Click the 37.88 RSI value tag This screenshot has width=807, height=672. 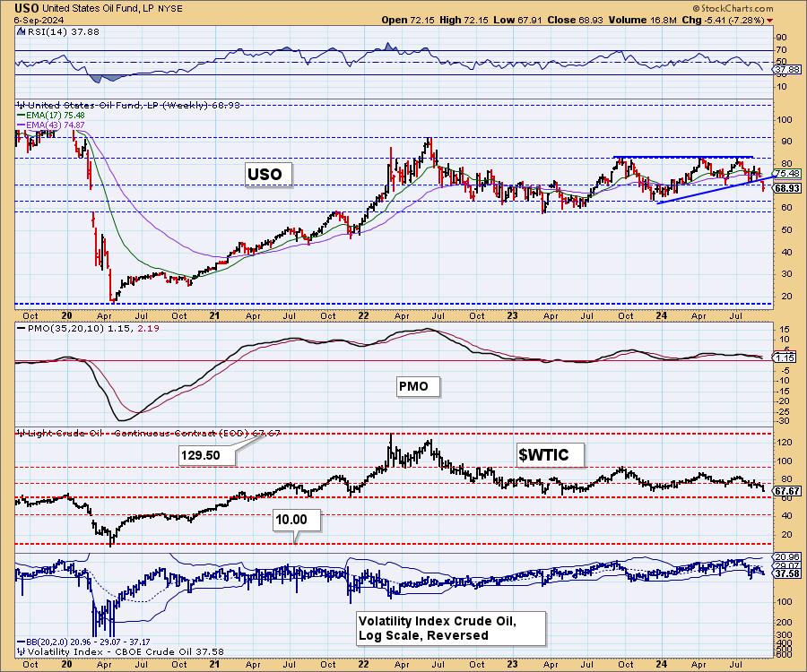click(x=787, y=69)
